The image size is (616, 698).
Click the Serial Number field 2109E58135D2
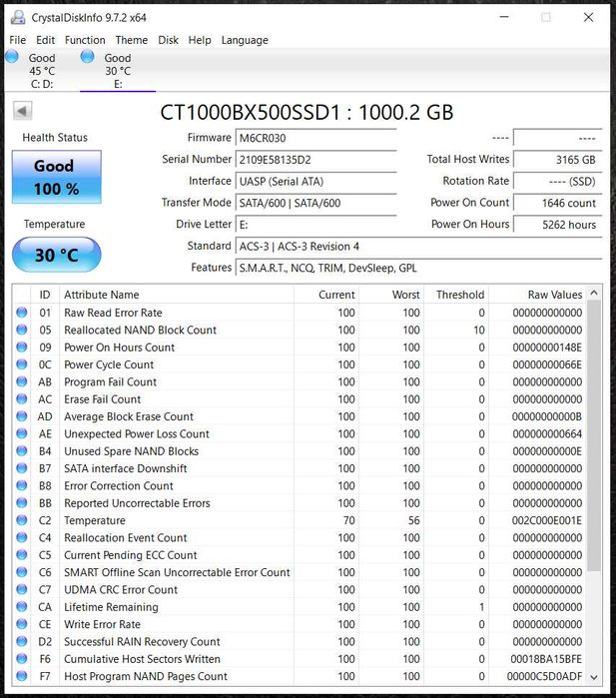pyautogui.click(x=315, y=160)
